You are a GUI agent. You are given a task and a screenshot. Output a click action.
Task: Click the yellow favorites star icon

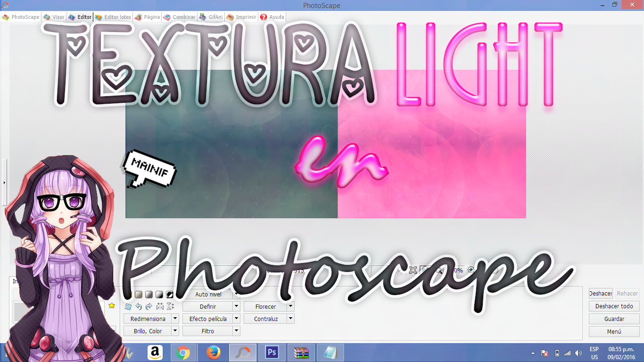(x=112, y=305)
